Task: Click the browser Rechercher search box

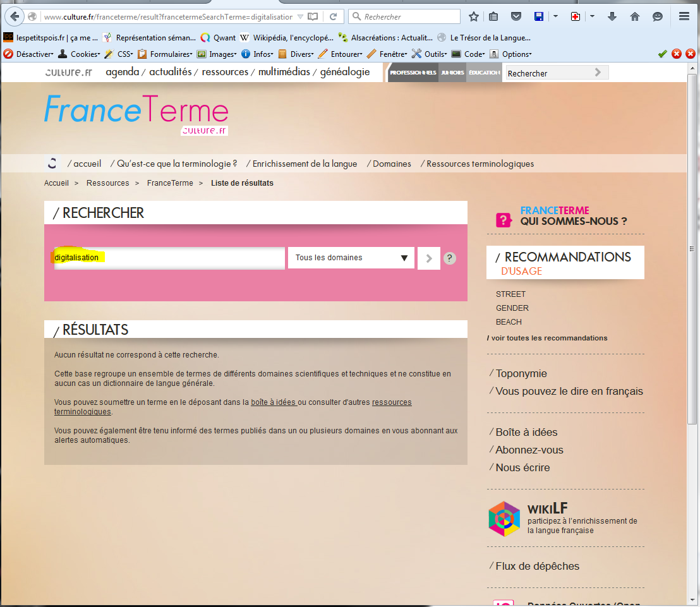Action: [404, 16]
